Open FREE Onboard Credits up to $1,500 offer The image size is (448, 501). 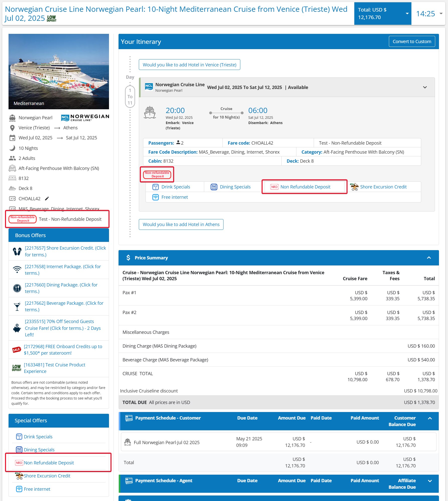tap(63, 350)
